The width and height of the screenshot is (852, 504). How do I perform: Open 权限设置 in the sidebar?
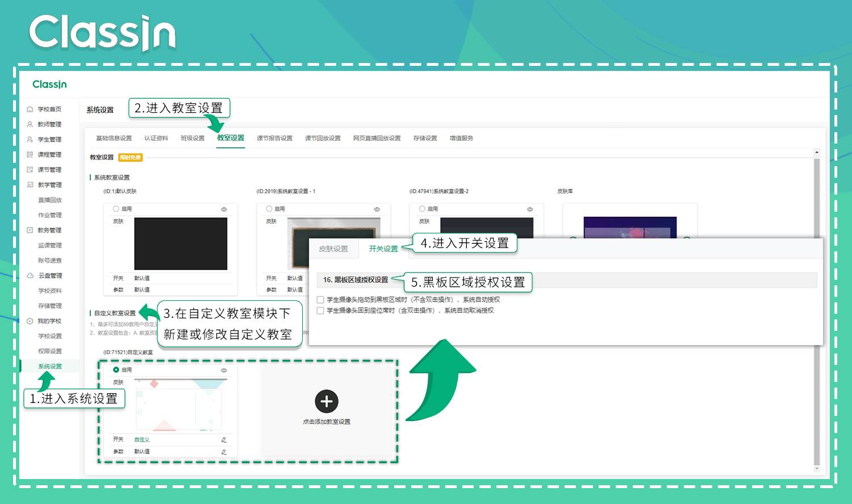point(49,351)
